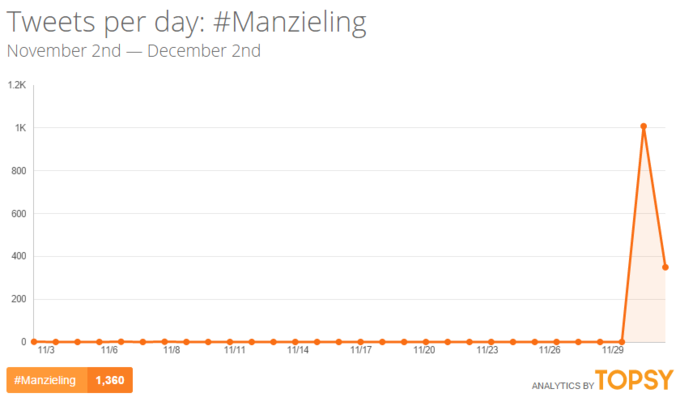Click the 11/26 date label
The height and width of the screenshot is (406, 680).
549,351
